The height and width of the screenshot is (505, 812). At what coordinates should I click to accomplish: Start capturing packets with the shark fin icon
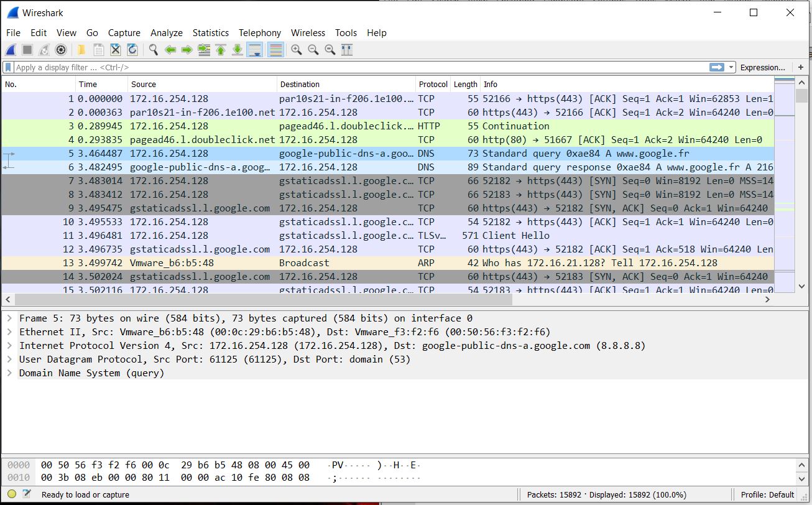point(11,50)
